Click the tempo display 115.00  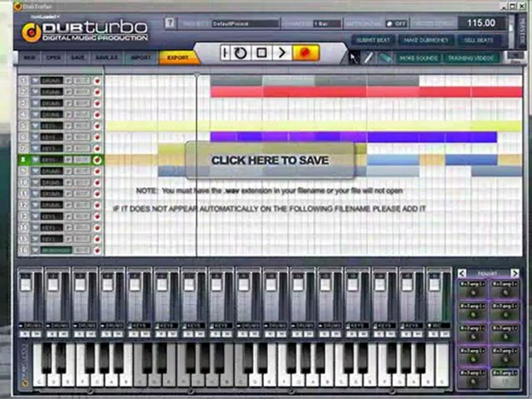(x=481, y=23)
